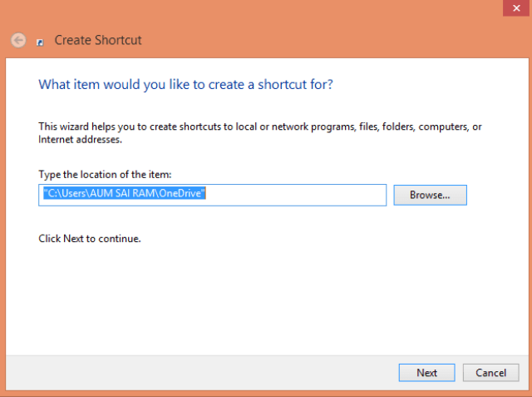Cancel the shortcut creation wizard
Screen dimensions: 532x397
[490, 373]
